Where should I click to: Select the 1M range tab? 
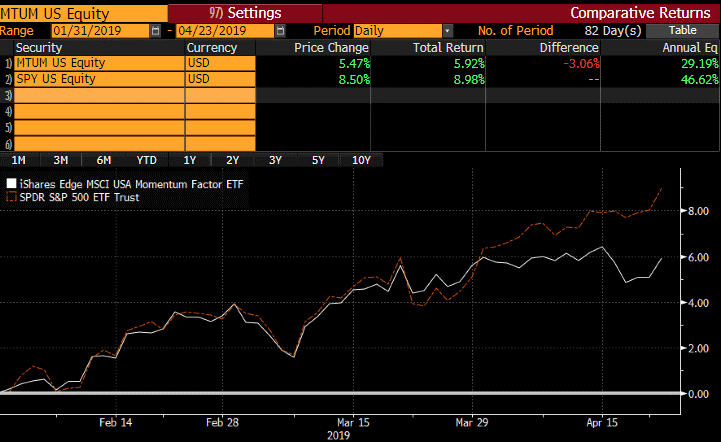18,160
